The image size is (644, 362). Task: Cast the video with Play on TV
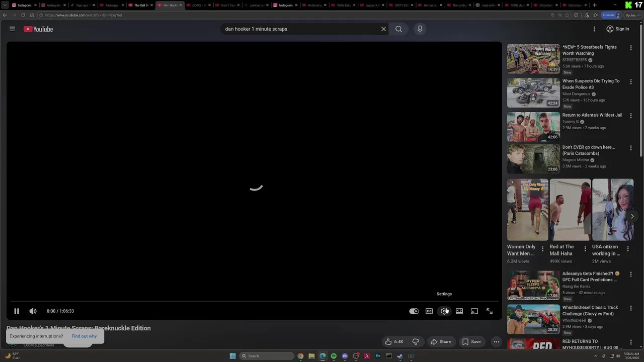tap(474, 311)
